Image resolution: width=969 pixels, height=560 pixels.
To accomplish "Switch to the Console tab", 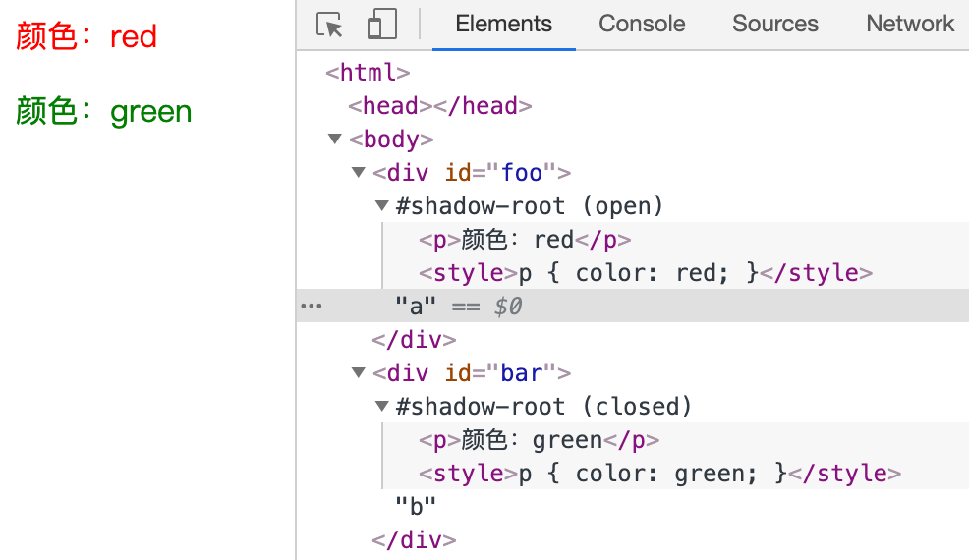I will click(642, 24).
